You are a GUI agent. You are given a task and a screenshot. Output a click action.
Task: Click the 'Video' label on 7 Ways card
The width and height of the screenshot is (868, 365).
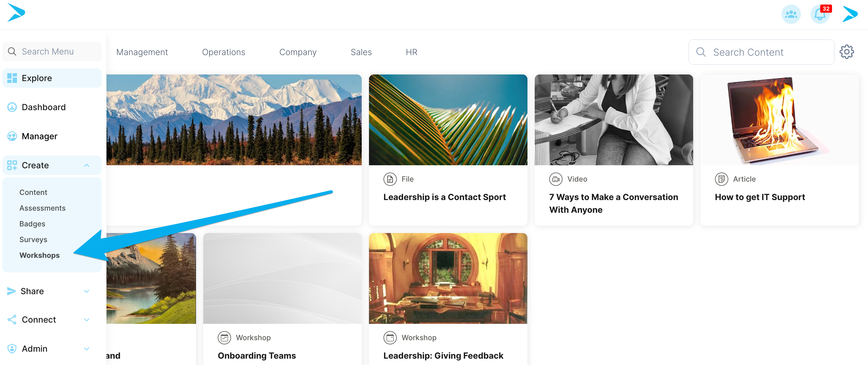point(577,179)
